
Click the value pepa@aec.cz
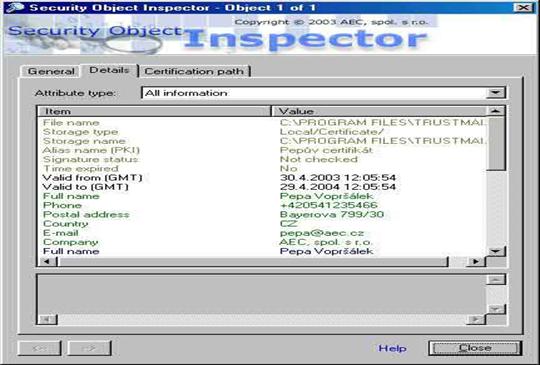pyautogui.click(x=322, y=233)
